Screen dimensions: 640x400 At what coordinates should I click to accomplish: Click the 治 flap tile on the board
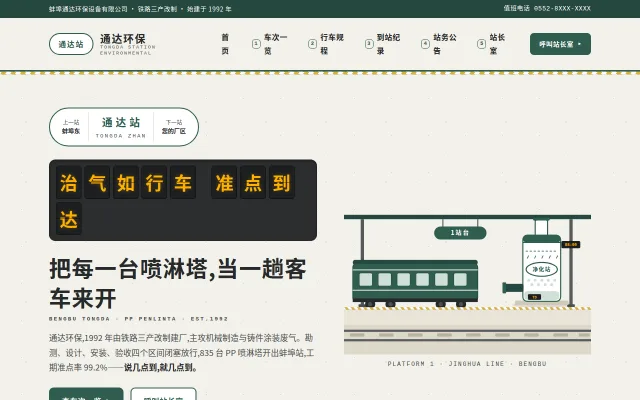69,182
